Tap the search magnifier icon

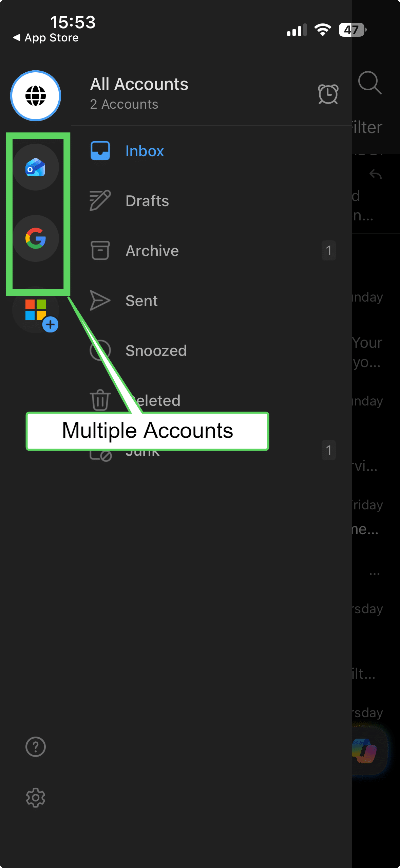click(x=369, y=83)
